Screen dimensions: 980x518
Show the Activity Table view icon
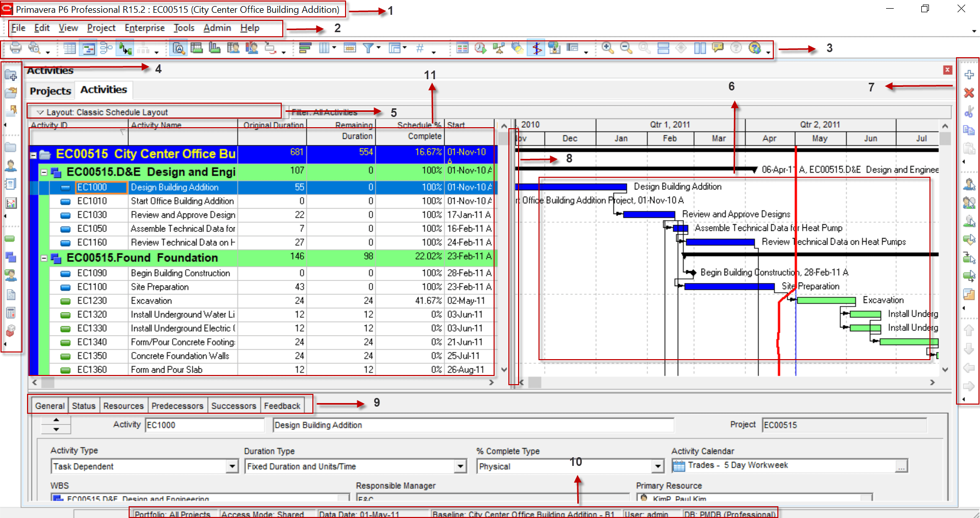pyautogui.click(x=70, y=49)
